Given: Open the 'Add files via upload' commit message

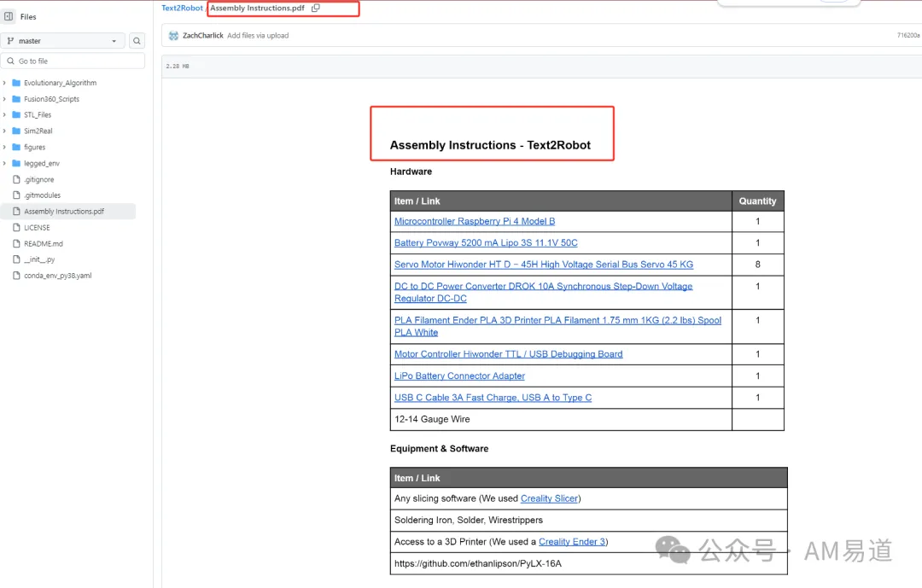Looking at the screenshot, I should pos(258,36).
